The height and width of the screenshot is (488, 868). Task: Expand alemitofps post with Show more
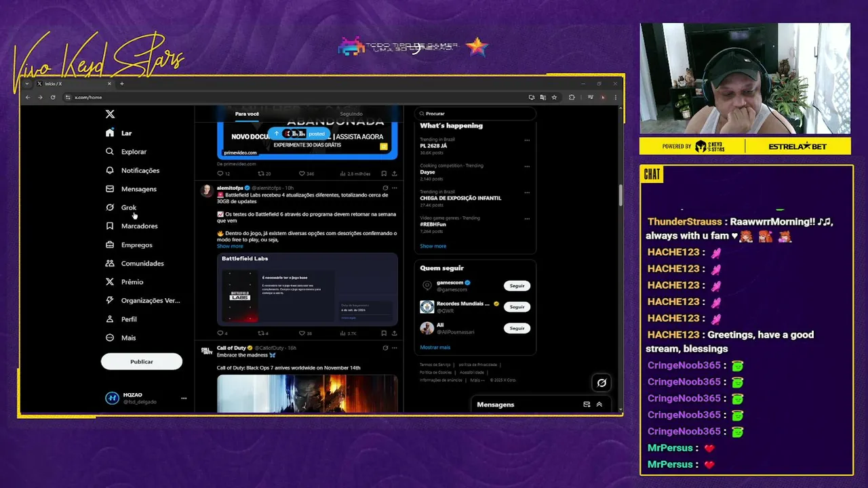point(229,246)
